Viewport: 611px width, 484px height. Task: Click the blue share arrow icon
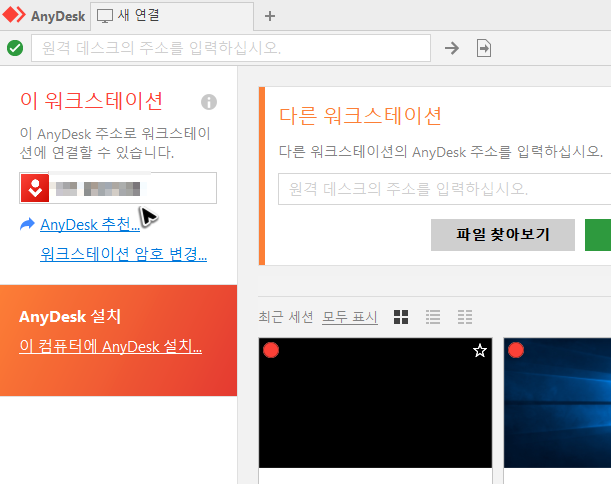point(27,224)
